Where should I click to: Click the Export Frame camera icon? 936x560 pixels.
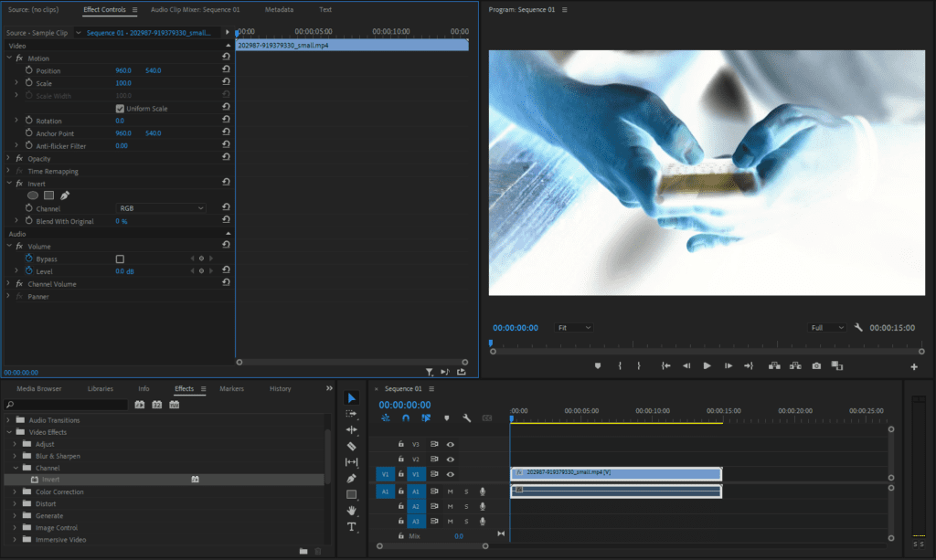[x=816, y=365]
